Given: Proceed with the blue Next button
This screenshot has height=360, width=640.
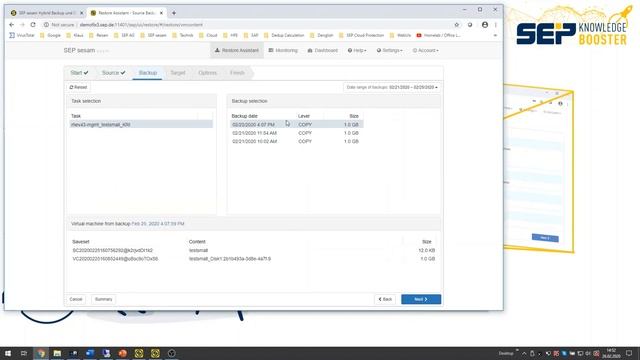Looking at the screenshot, I should 421,299.
